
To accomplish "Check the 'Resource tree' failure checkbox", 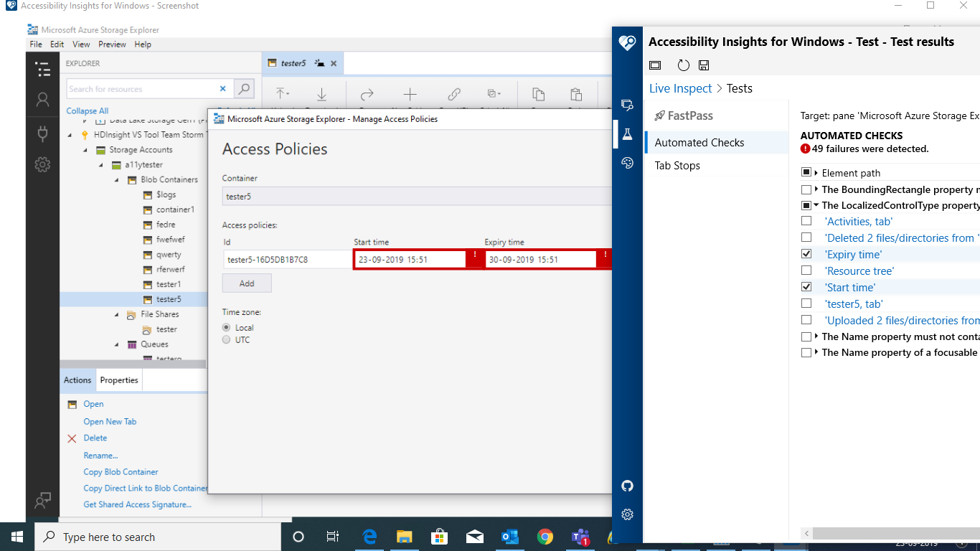I will click(x=806, y=270).
